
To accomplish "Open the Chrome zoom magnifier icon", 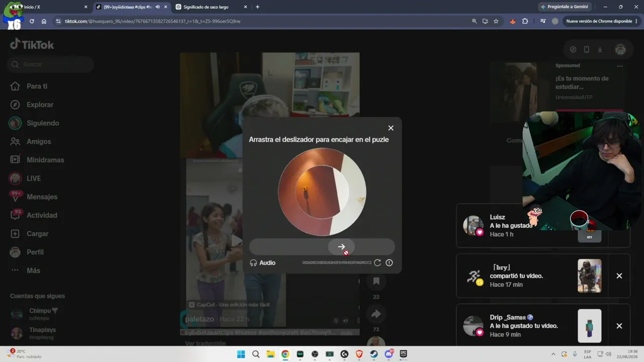I will coord(474,21).
